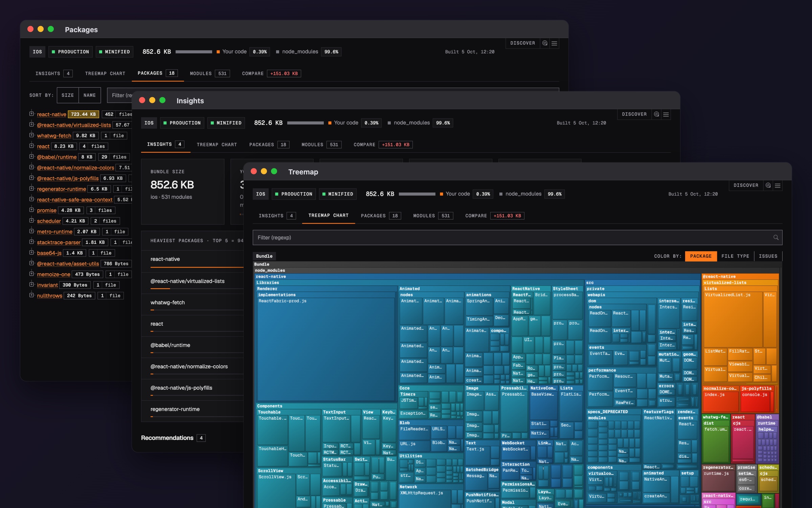
Task: Open the stacktrace-parser package link
Action: pyautogui.click(x=59, y=242)
